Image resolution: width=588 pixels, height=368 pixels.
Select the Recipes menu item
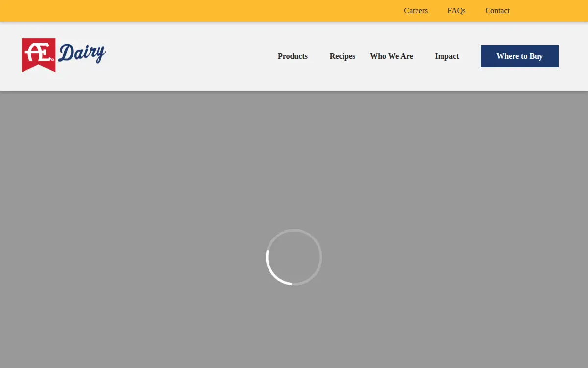coord(342,56)
